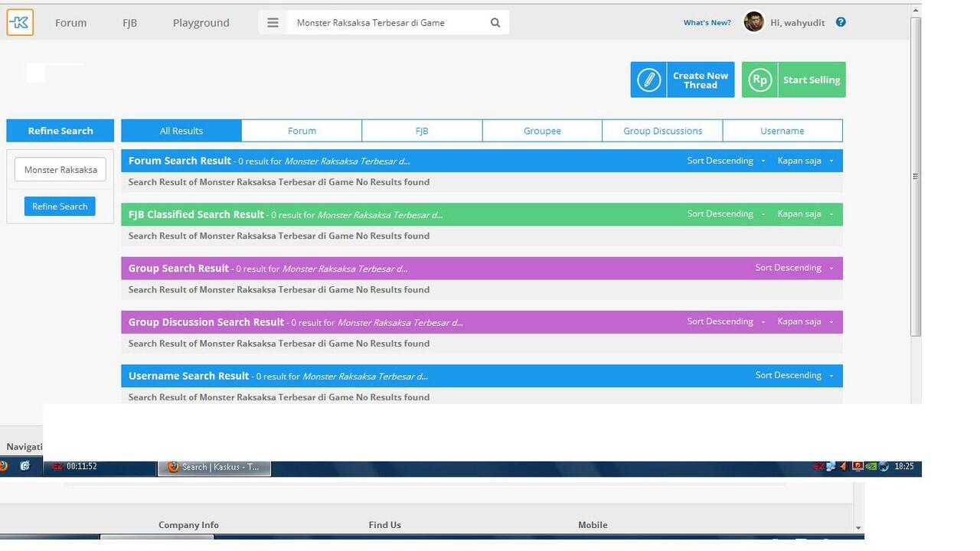Click the Start Selling button
This screenshot has width=980, height=551.
click(793, 80)
